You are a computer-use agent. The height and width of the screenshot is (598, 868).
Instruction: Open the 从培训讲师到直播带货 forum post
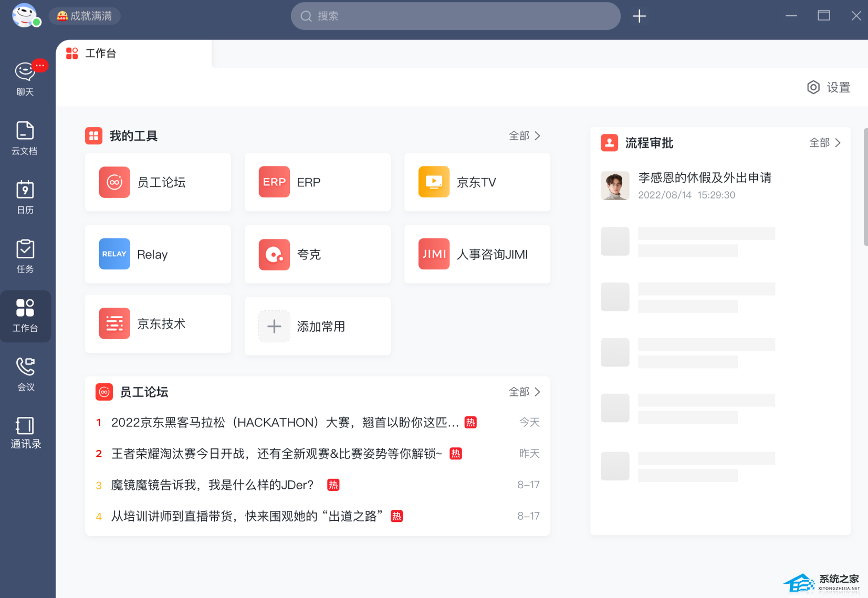click(247, 516)
